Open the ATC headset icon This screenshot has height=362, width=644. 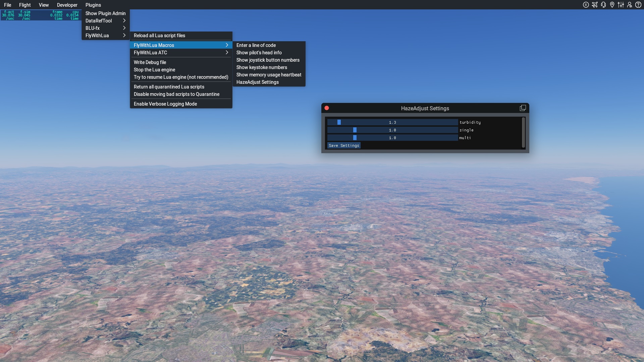pos(603,5)
